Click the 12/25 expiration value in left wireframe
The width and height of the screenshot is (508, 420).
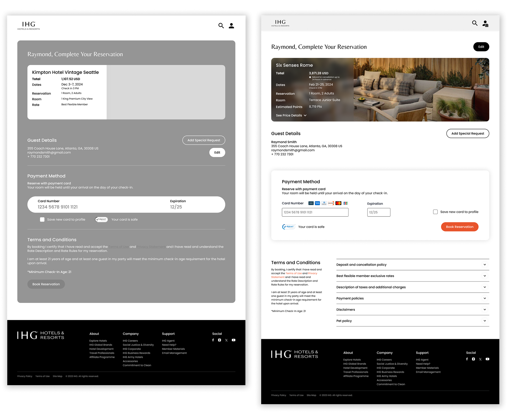click(x=176, y=207)
